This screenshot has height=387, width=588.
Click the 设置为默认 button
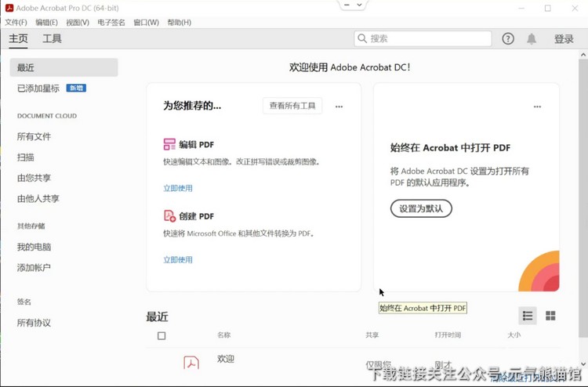click(421, 209)
